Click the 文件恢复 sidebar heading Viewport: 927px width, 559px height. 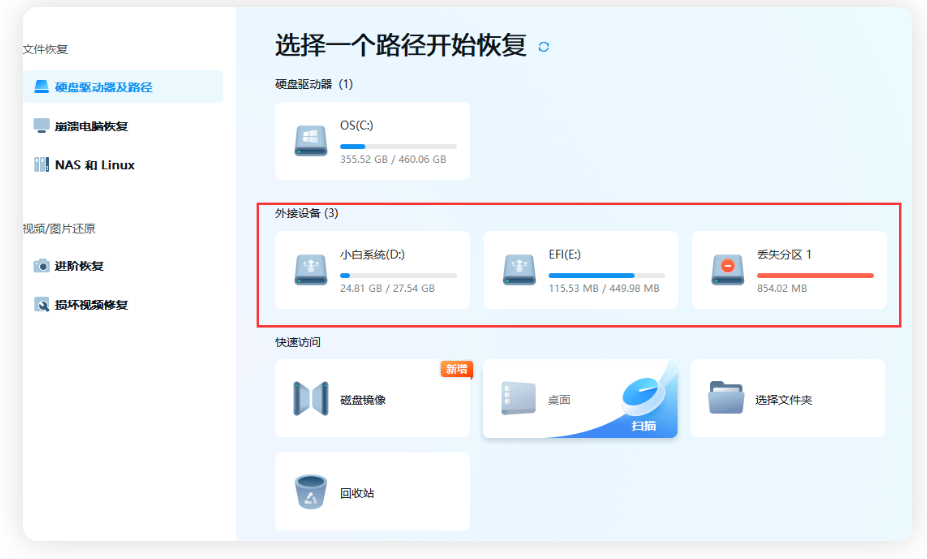pyautogui.click(x=46, y=50)
